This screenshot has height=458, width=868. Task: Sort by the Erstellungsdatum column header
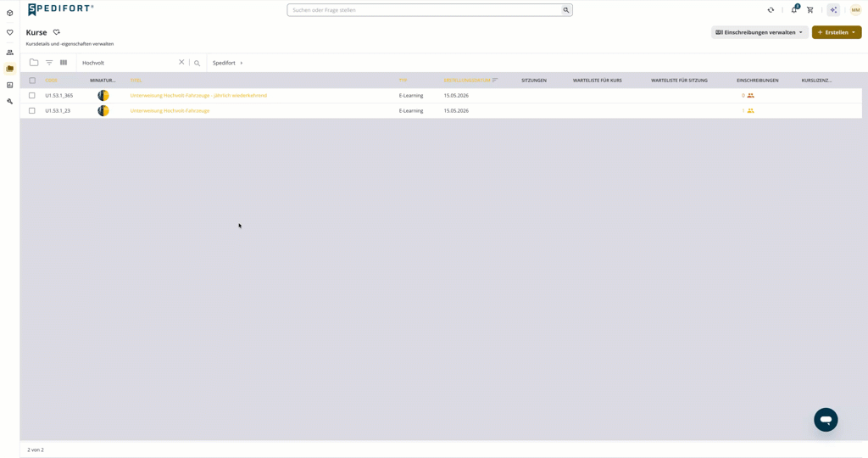pos(467,81)
